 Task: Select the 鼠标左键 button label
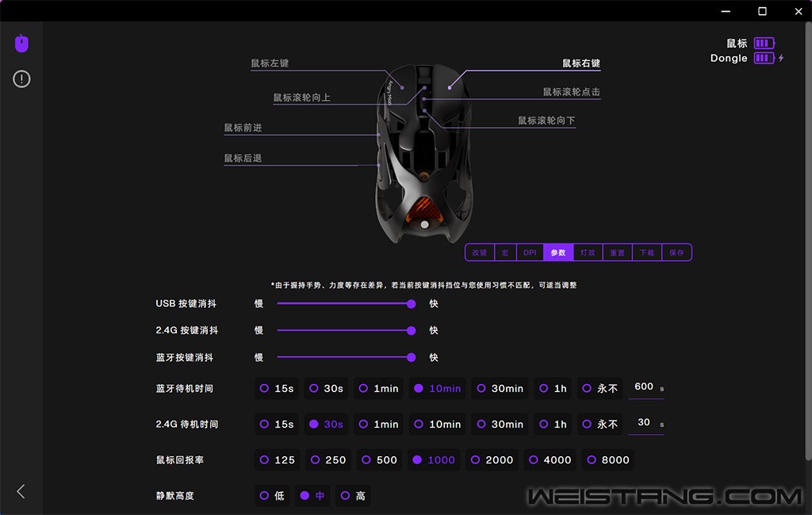(x=270, y=63)
